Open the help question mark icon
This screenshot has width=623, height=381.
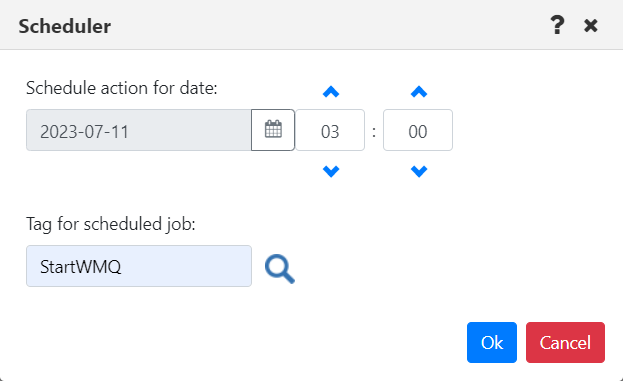click(557, 25)
